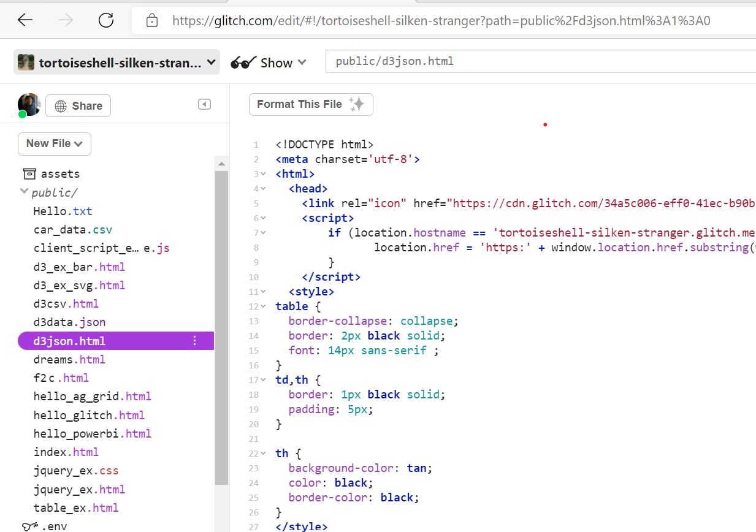Open hello_powerbi.html file
The height and width of the screenshot is (532, 756).
(93, 433)
